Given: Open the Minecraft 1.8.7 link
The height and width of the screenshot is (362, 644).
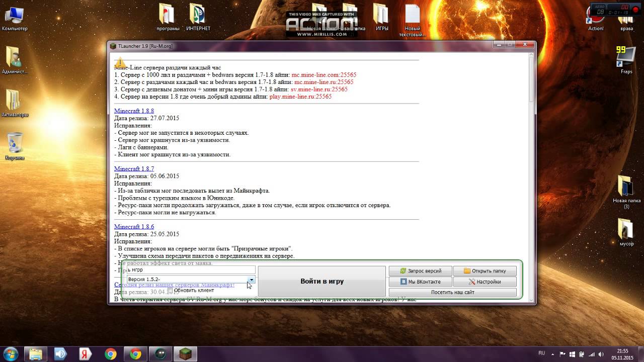Looking at the screenshot, I should (134, 169).
